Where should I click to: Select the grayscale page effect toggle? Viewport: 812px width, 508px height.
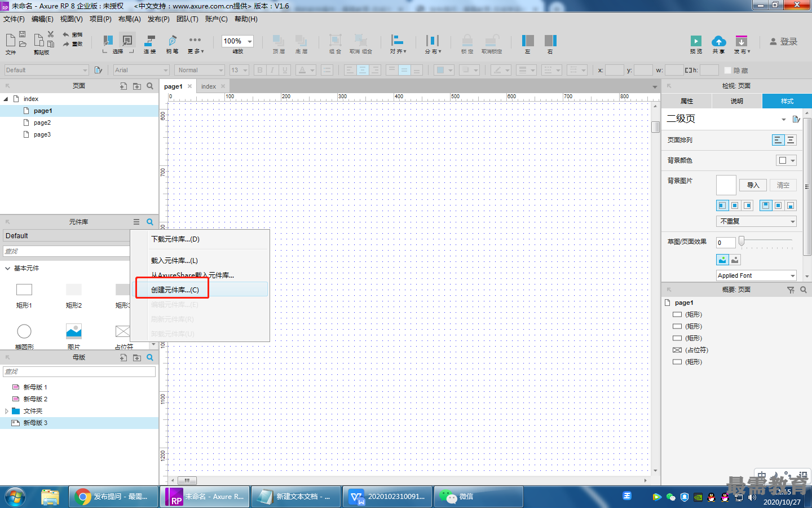point(735,260)
